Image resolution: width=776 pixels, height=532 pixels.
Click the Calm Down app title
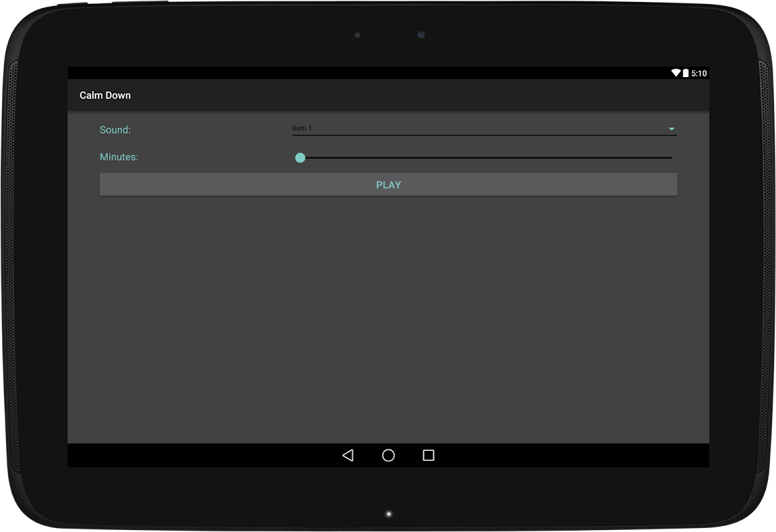(105, 95)
